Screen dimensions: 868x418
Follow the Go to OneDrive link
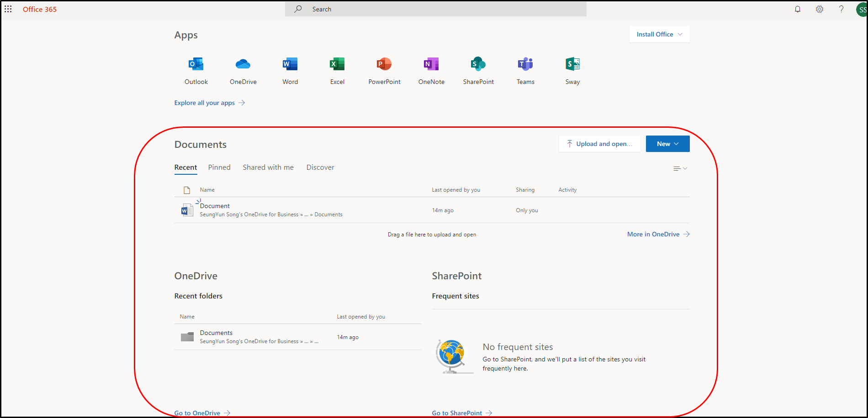click(202, 413)
